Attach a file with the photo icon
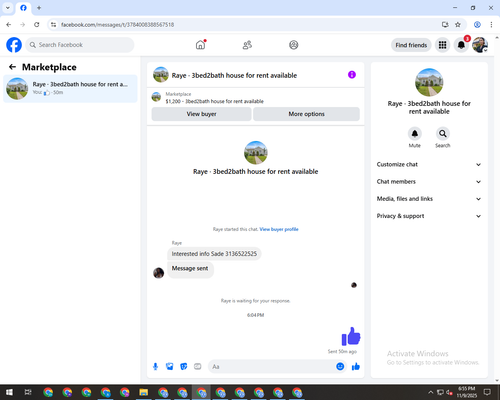Image resolution: width=500 pixels, height=400 pixels. coord(170,367)
